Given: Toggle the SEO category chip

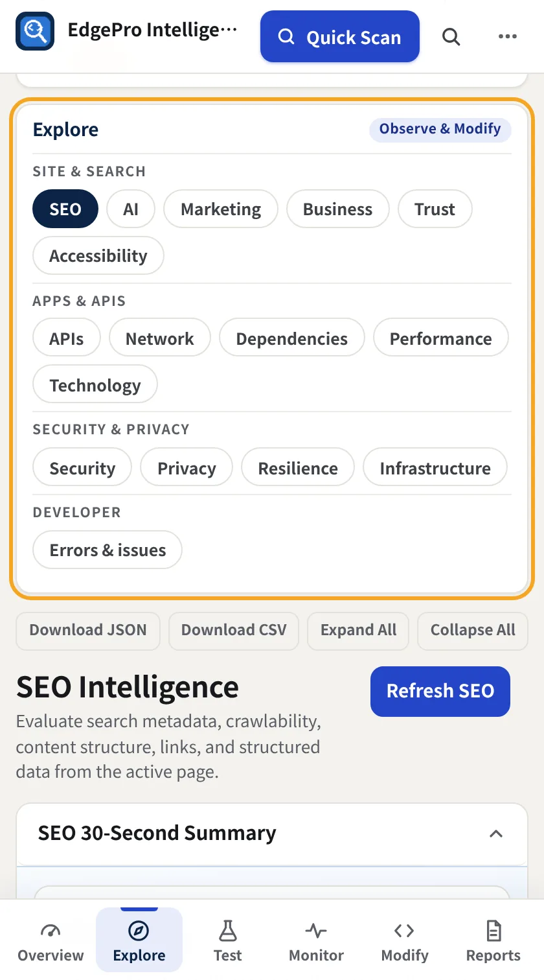Looking at the screenshot, I should click(x=65, y=209).
